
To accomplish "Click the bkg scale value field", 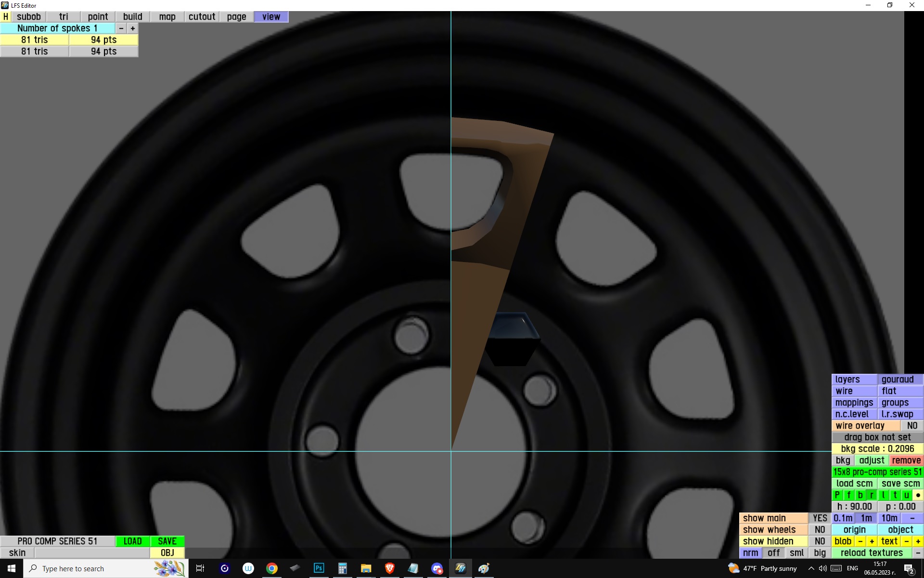I will click(877, 448).
